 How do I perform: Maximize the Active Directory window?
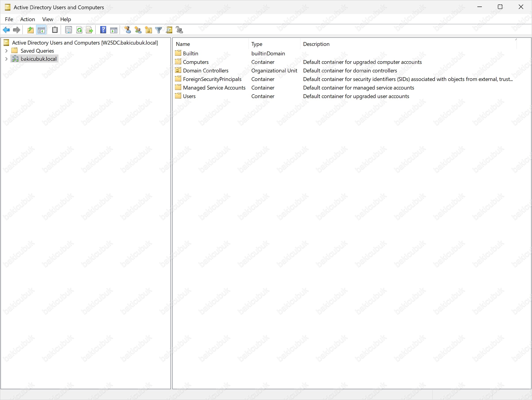tap(500, 7)
